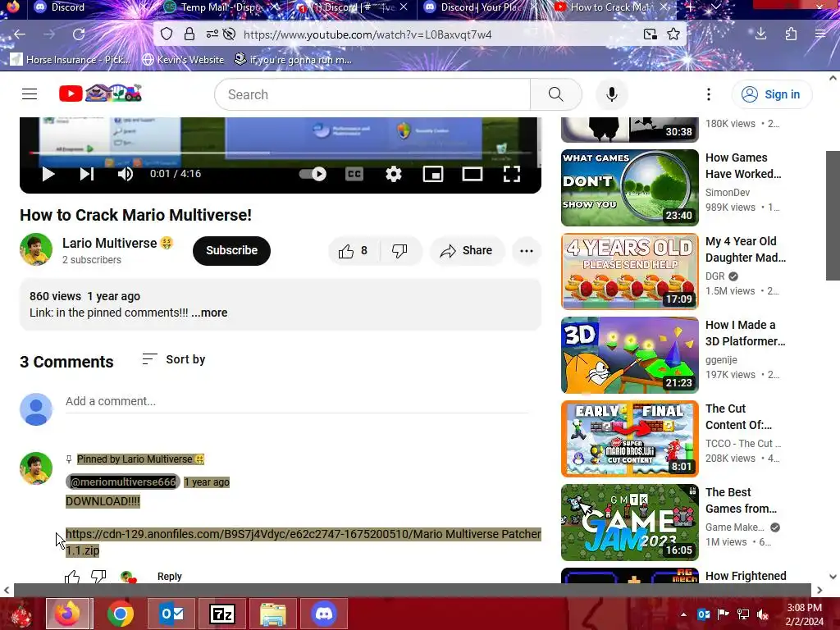This screenshot has width=840, height=630.
Task: Open the Firefox downloads panel
Action: click(760, 34)
